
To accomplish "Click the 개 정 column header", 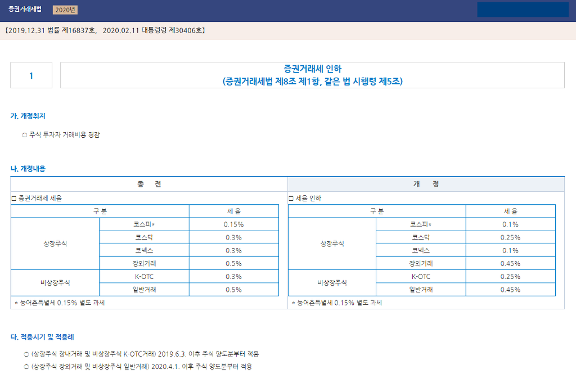I will [x=426, y=184].
